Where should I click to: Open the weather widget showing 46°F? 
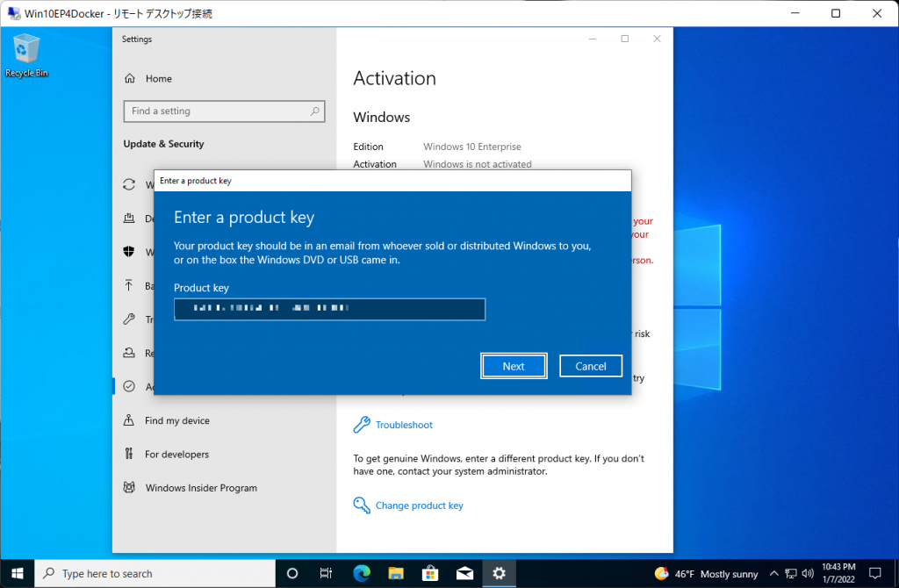(x=707, y=574)
